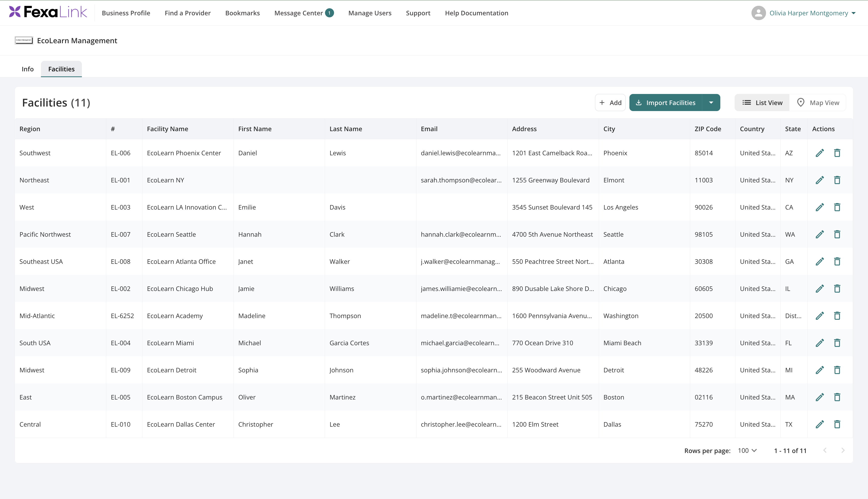The width and height of the screenshot is (868, 499).
Task: Go to Manage Users
Action: (x=370, y=13)
